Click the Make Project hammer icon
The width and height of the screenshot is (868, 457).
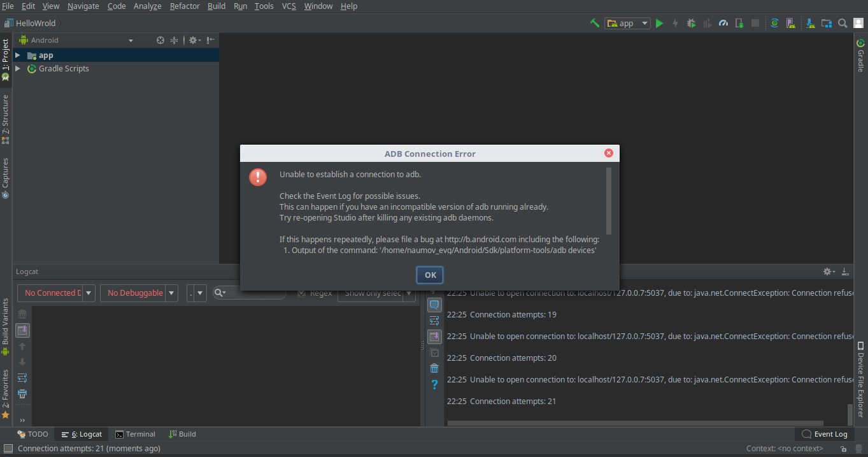pos(594,23)
